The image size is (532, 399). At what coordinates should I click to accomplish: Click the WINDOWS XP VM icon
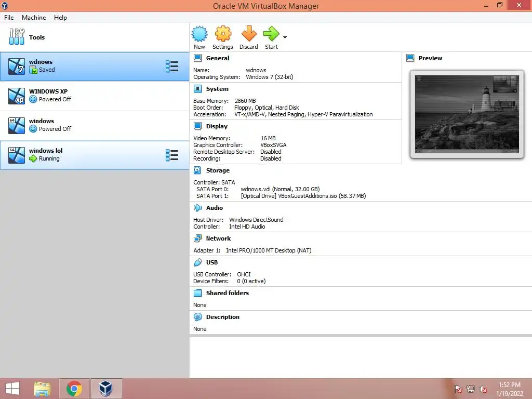tap(17, 96)
